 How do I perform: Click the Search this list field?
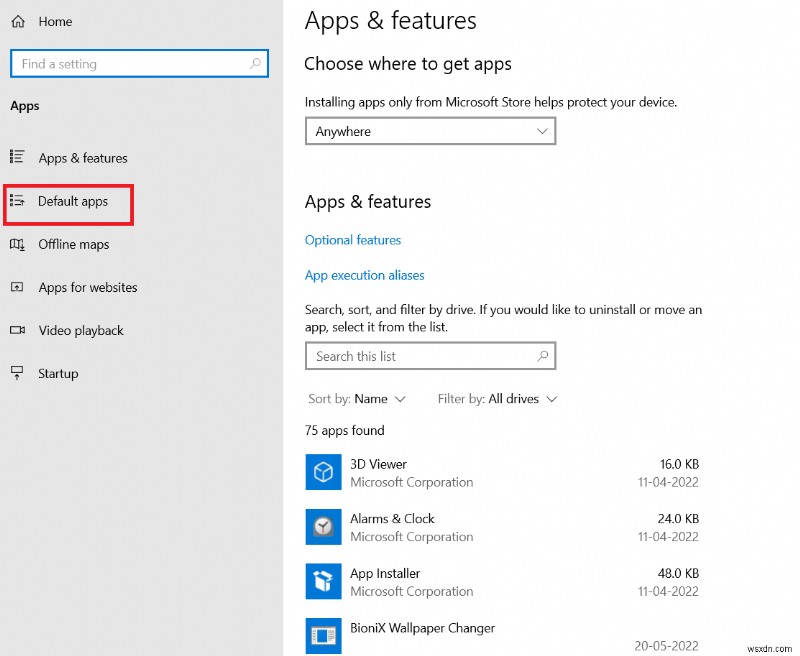click(x=430, y=356)
